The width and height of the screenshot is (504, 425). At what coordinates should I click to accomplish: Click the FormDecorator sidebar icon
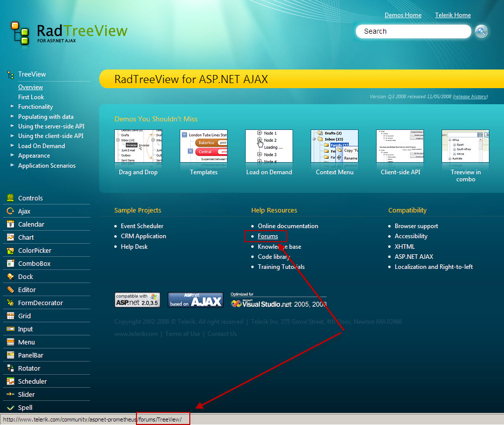tap(10, 303)
